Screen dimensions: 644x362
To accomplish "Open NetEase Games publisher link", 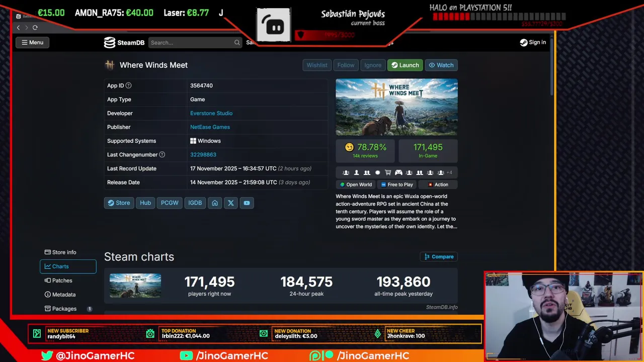I will click(210, 127).
